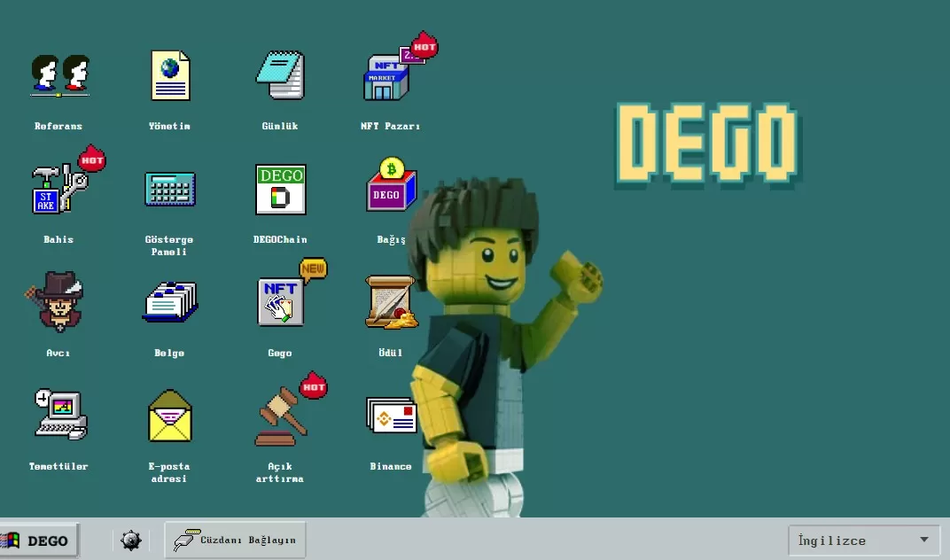The width and height of the screenshot is (950, 560).
Task: Open the Bağış donation box icon
Action: (x=390, y=189)
